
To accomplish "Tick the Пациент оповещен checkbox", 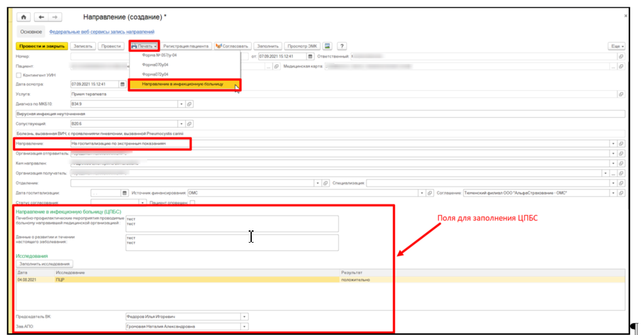I will 192,202.
